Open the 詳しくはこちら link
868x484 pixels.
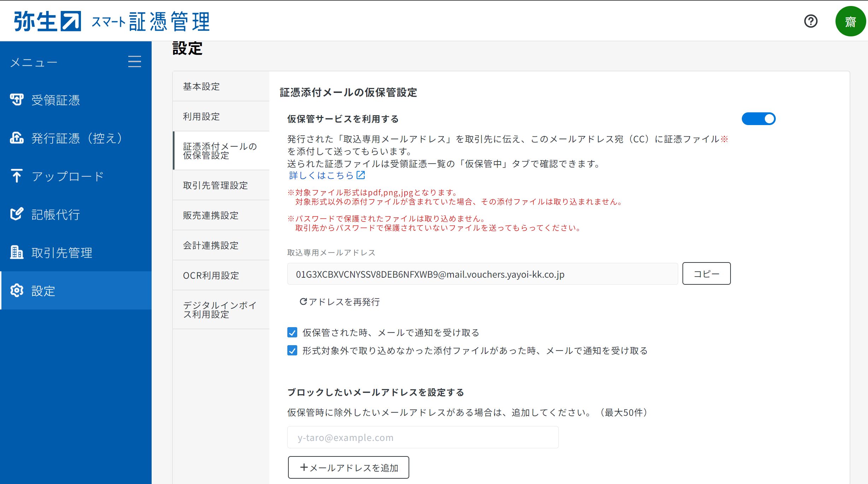coord(321,175)
